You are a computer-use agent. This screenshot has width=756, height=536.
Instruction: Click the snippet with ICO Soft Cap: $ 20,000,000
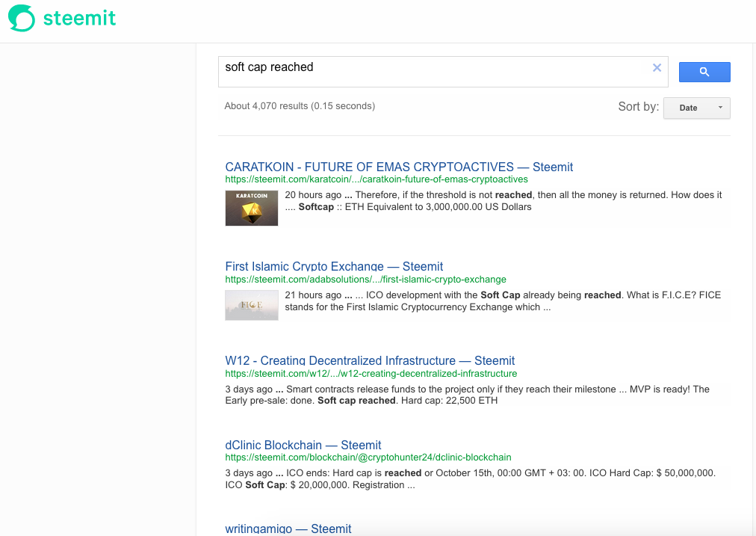470,479
